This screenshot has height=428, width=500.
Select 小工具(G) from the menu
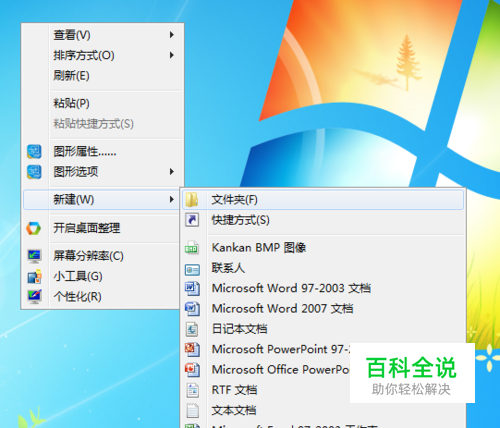click(x=102, y=276)
